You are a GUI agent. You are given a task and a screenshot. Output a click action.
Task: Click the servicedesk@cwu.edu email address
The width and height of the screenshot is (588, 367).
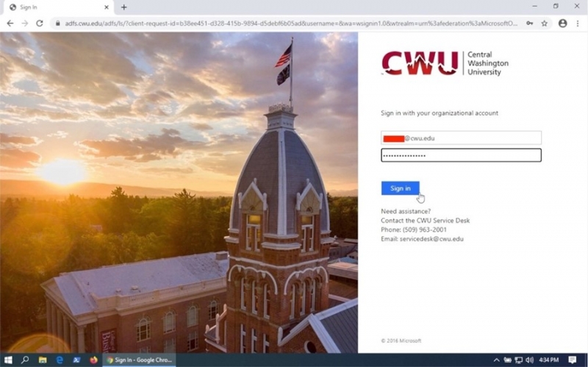click(x=431, y=239)
